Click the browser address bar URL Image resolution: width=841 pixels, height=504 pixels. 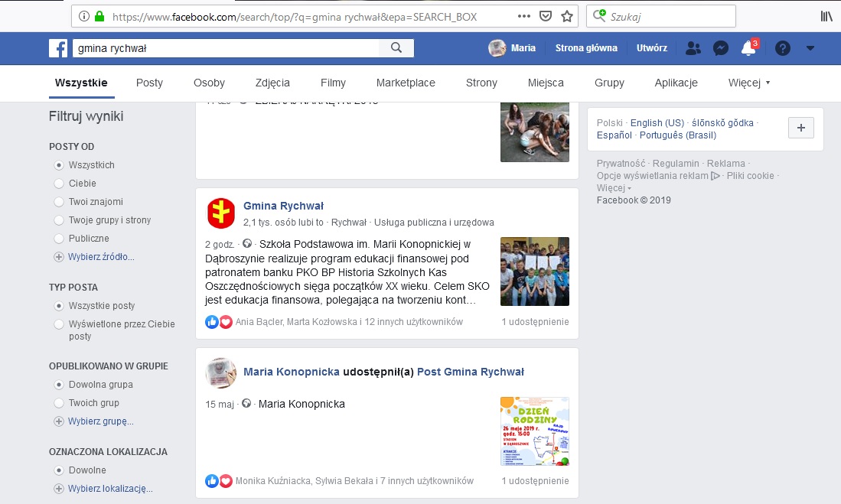(295, 17)
